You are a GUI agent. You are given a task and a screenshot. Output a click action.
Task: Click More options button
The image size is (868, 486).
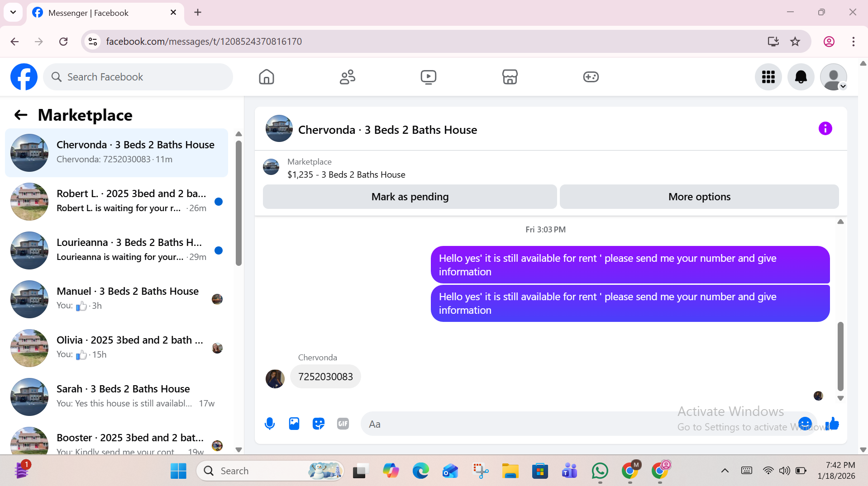click(699, 197)
